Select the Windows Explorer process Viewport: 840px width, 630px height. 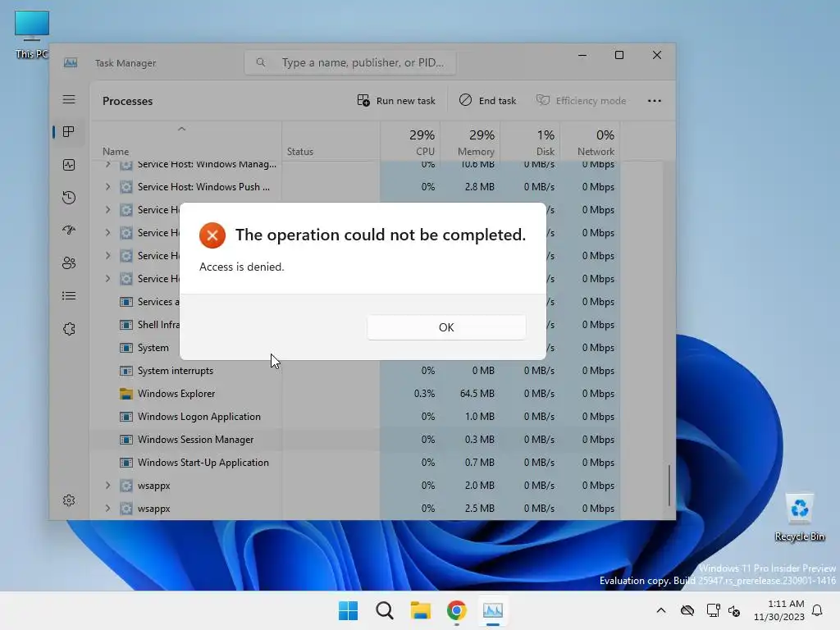(354, 394)
